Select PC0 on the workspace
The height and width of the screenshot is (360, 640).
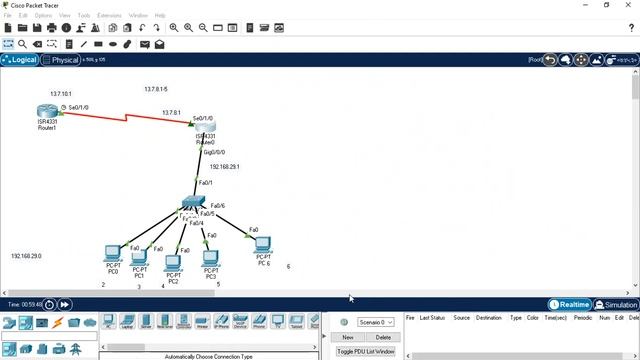pyautogui.click(x=112, y=253)
